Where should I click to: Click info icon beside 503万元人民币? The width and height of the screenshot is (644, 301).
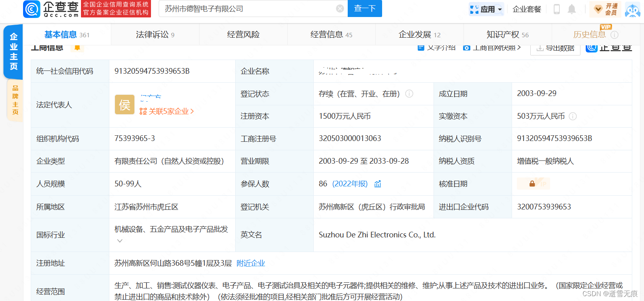[573, 116]
